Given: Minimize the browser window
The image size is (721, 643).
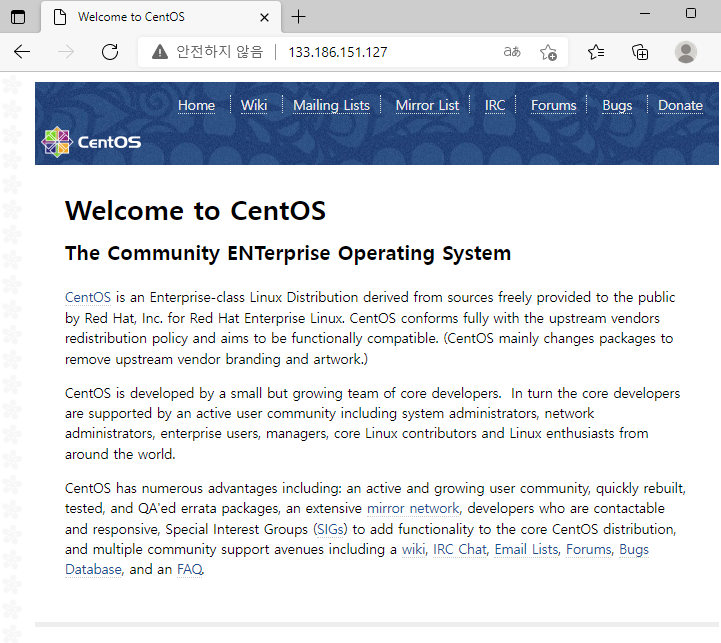Looking at the screenshot, I should [645, 14].
